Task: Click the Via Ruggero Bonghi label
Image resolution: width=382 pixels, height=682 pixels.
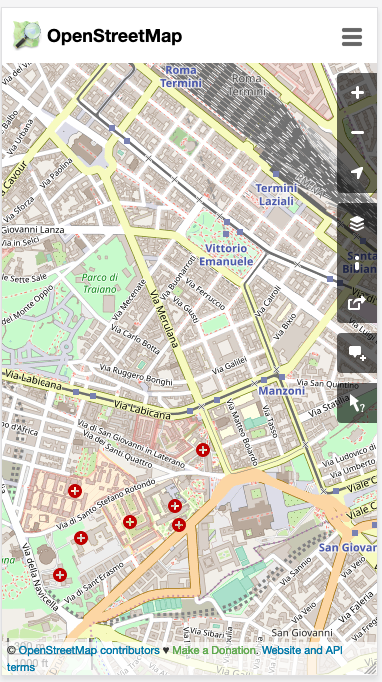Action: (136, 375)
